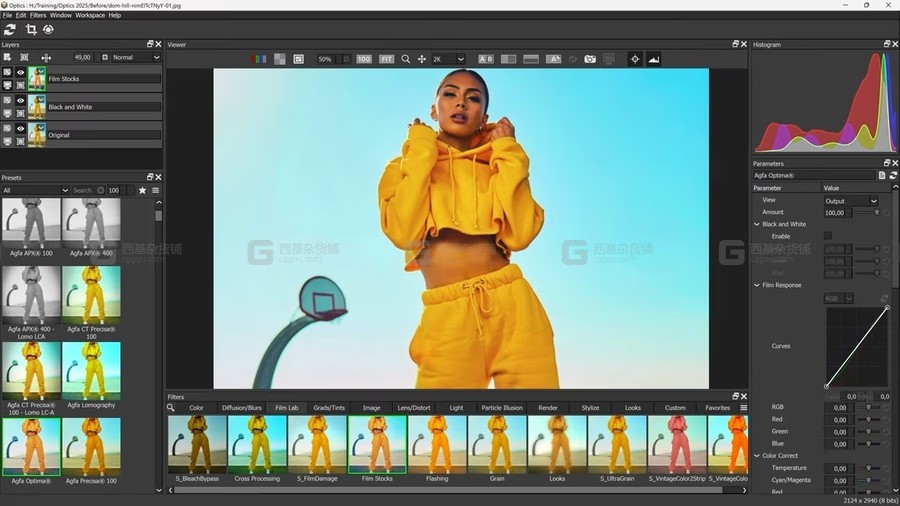Collapse the Black and White parameter group
Image resolution: width=900 pixels, height=506 pixels.
pos(757,224)
